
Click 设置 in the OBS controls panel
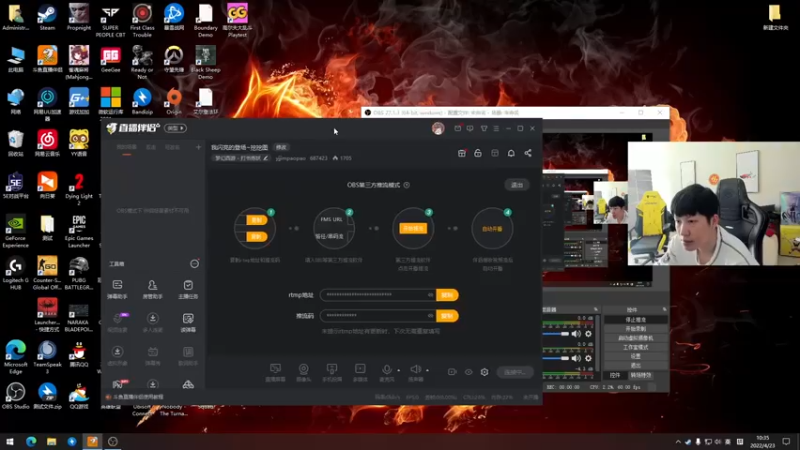pos(636,356)
